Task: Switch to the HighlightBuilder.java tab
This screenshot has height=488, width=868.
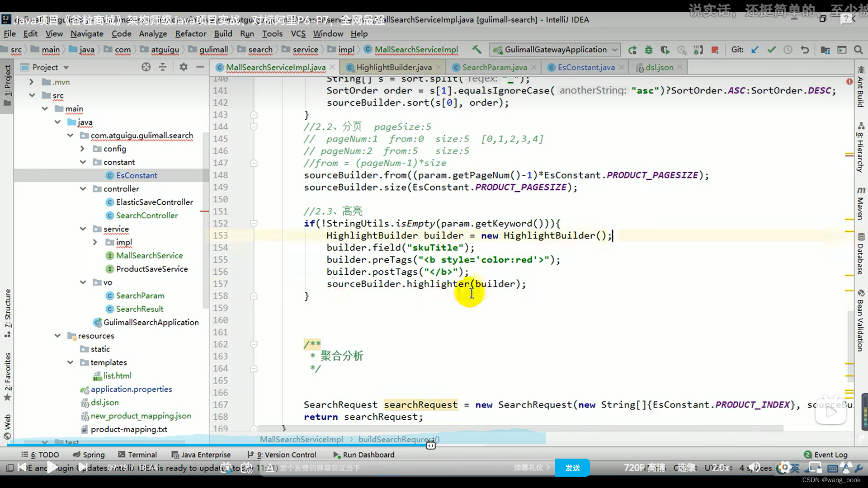Action: pyautogui.click(x=393, y=67)
